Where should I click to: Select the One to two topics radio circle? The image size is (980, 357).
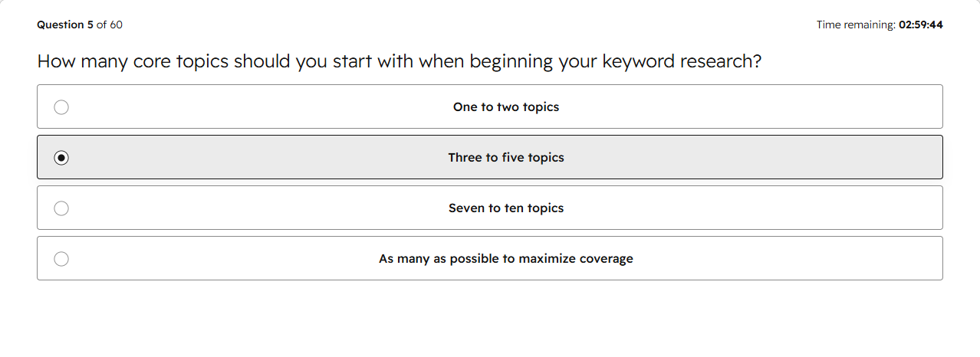61,107
